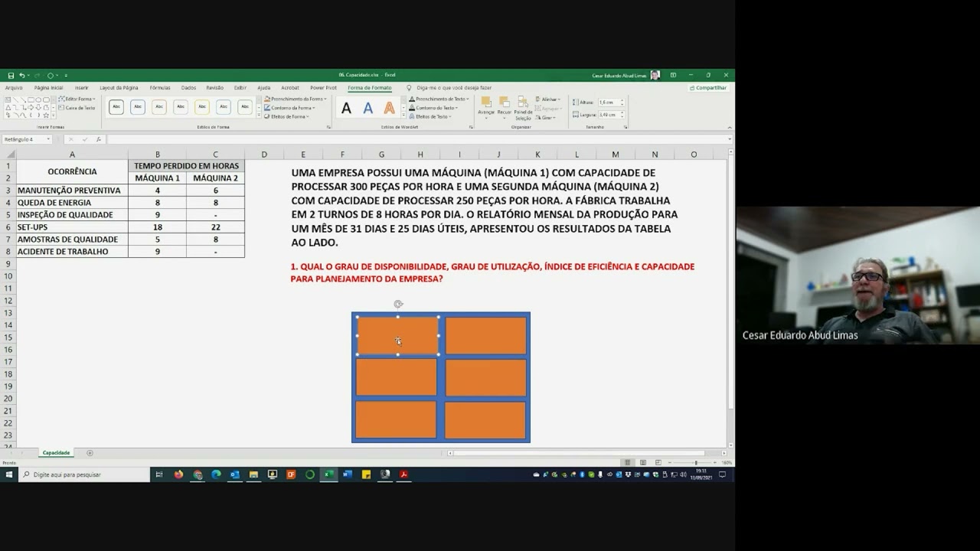Open Preenchimento da Forma dropdown
The width and height of the screenshot is (980, 551).
[x=296, y=99]
